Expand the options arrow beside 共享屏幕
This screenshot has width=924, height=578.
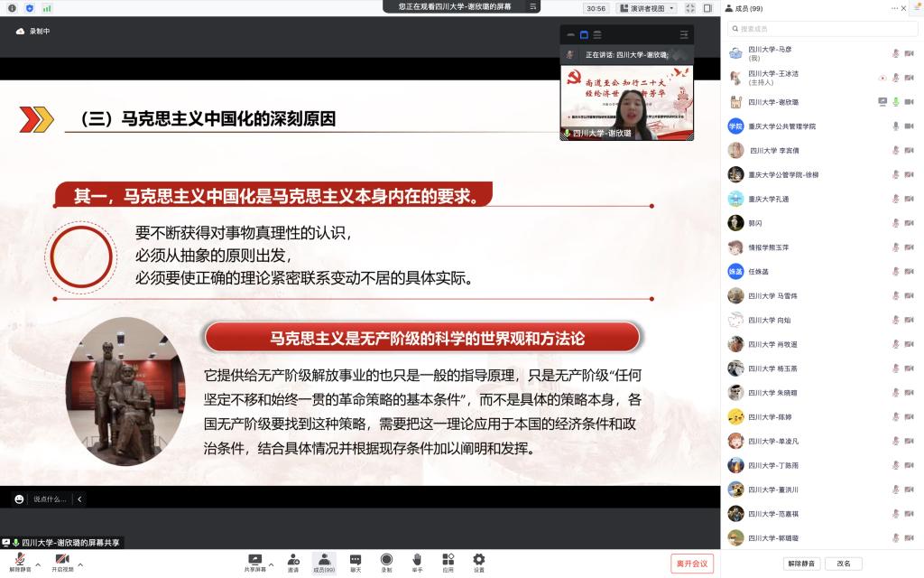click(x=272, y=564)
